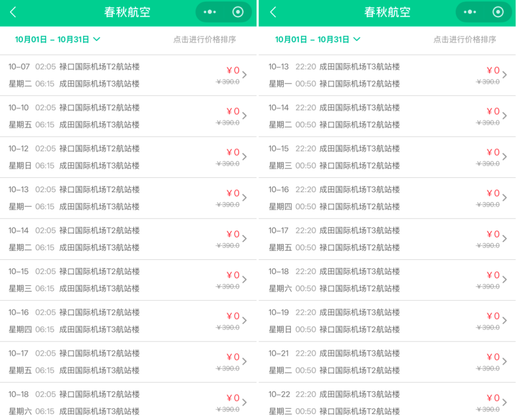Screen dimensions: 516x420
Task: Open chevron for 10-14 22:20 flight
Action: (x=505, y=116)
